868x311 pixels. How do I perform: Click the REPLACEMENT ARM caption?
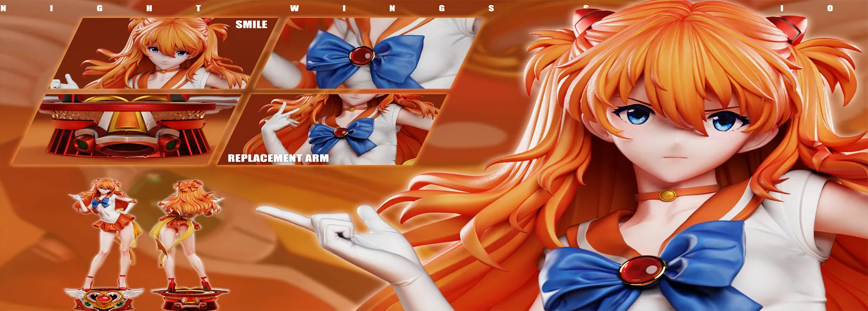point(278,158)
